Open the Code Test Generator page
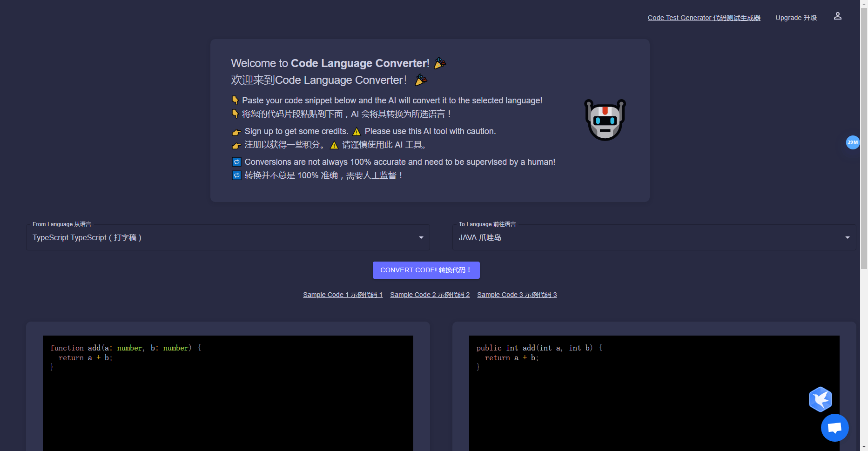Image resolution: width=868 pixels, height=451 pixels. click(x=704, y=18)
